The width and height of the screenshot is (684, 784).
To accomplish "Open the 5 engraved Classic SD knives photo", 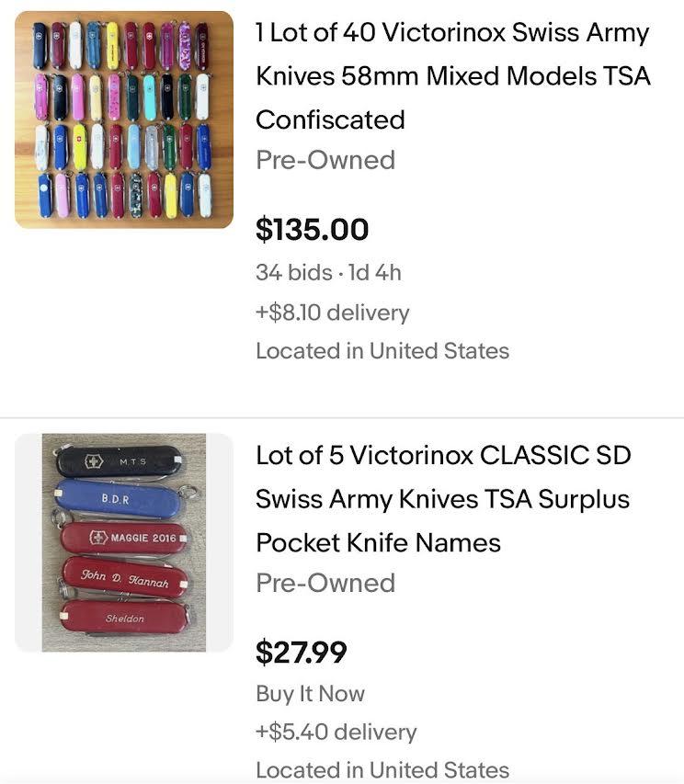I will click(124, 542).
